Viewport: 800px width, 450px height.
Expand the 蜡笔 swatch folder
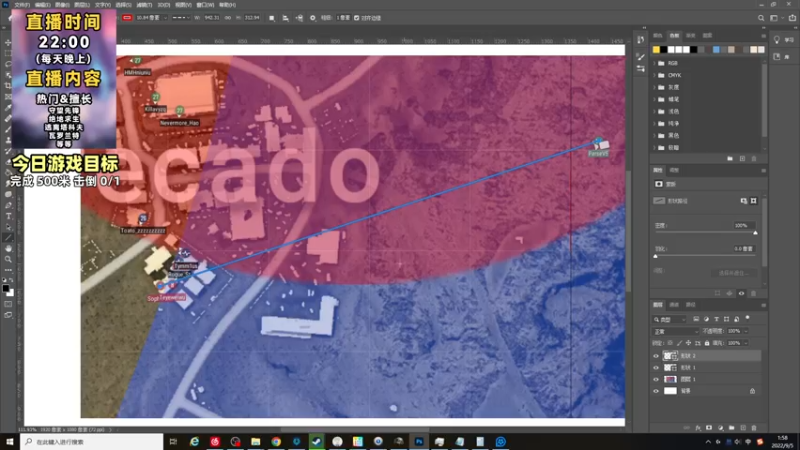pos(655,99)
